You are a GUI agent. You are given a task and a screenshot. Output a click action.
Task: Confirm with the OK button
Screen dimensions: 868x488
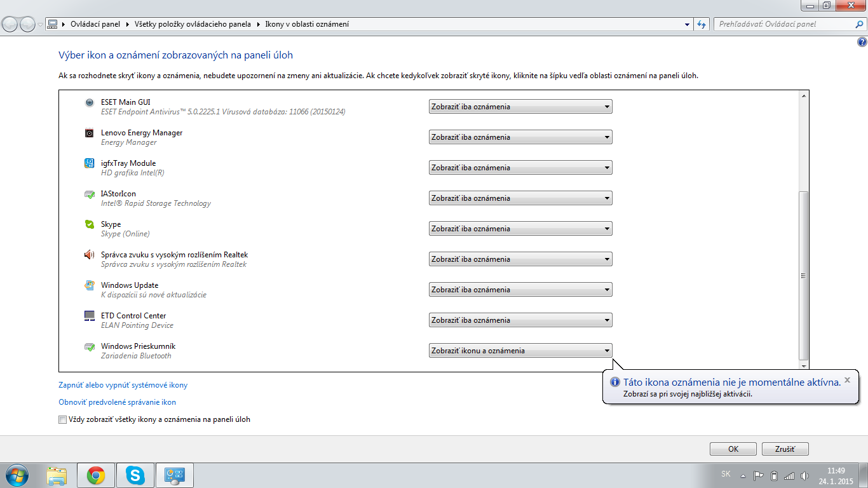tap(733, 449)
